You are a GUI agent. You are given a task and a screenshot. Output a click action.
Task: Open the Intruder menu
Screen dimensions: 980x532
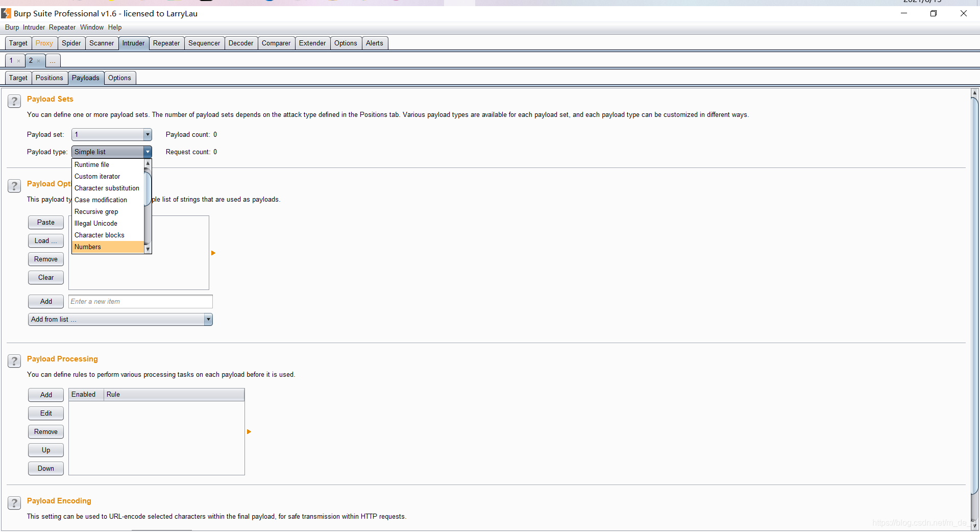[34, 28]
